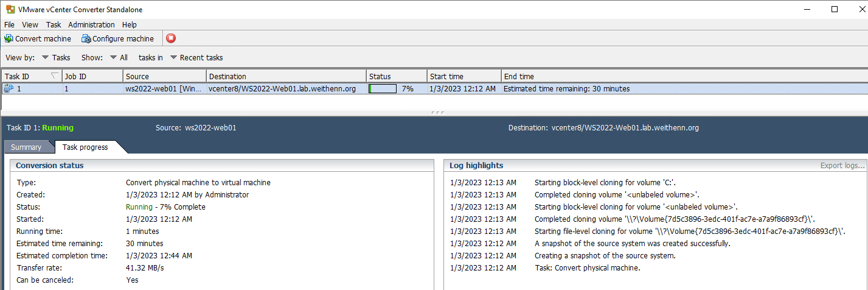Viewport: 868px width, 290px height.
Task: Sort by the Destination column header
Action: (x=286, y=76)
